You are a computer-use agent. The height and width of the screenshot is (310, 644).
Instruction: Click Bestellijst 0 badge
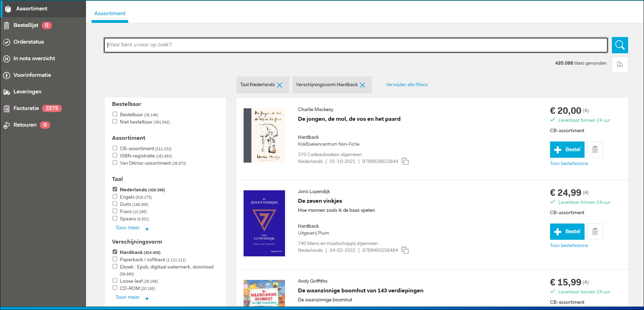coord(47,25)
